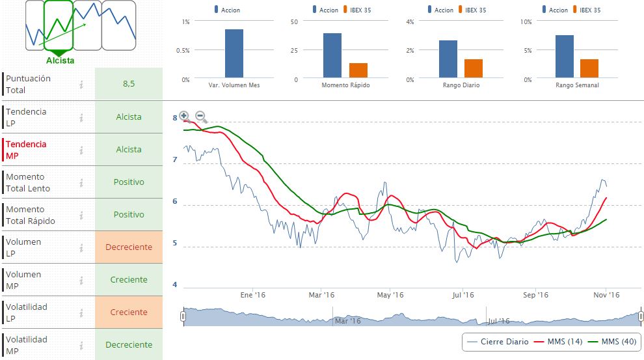This screenshot has width=644, height=360.
Task: Click the navigator area near Mar '16
Action: coord(347,320)
